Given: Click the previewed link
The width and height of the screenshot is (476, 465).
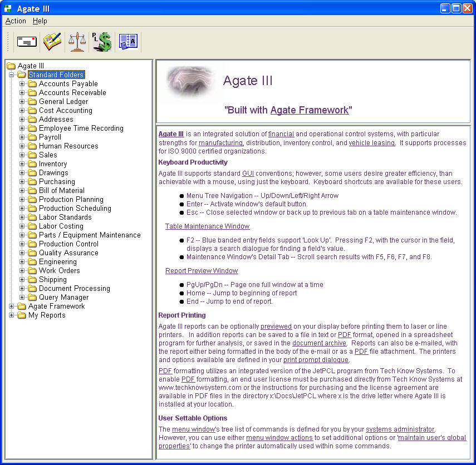Looking at the screenshot, I should (x=276, y=327).
